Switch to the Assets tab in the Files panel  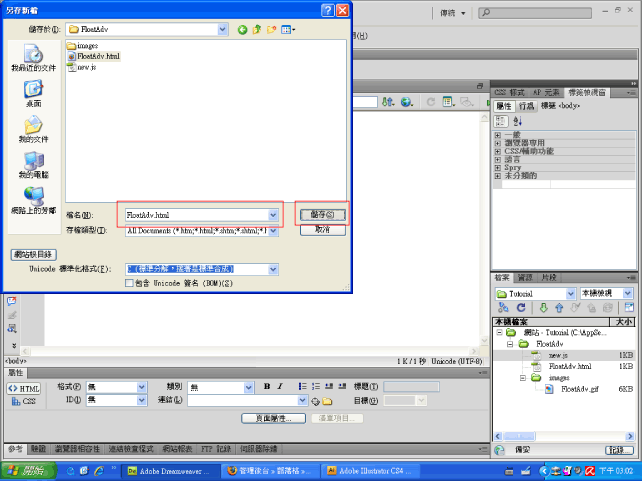525,278
